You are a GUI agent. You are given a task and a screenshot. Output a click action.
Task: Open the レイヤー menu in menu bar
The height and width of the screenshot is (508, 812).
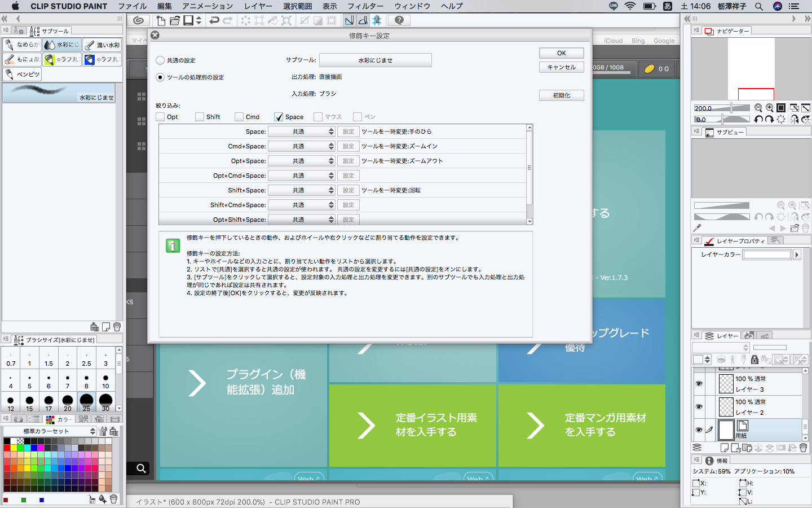[258, 6]
